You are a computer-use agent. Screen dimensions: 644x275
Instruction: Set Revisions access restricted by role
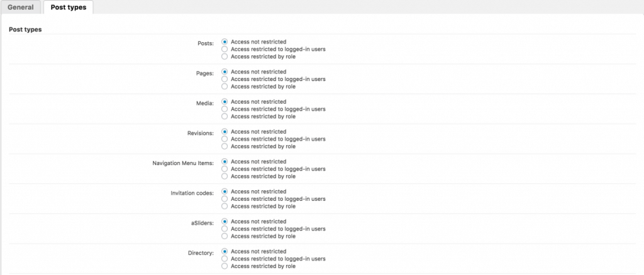point(225,146)
